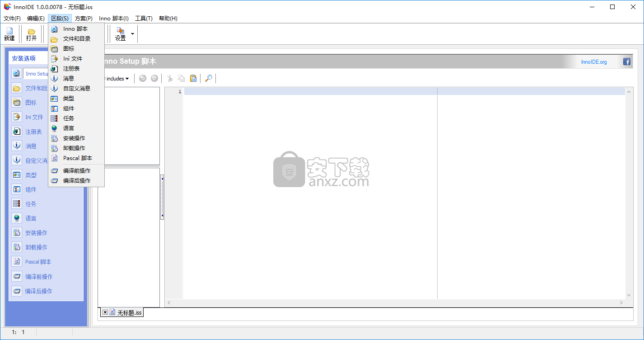
Task: Open the Pascal 脚本 sidebar section
Action: click(x=38, y=262)
